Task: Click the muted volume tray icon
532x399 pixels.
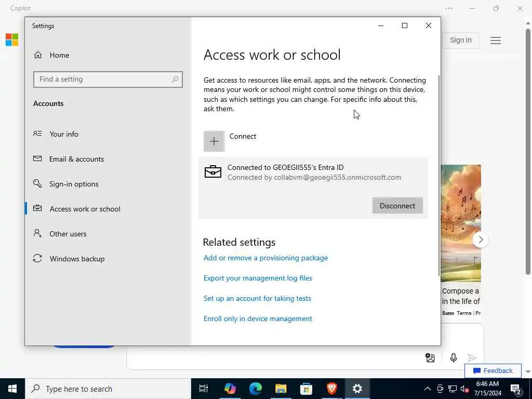Action: [464, 389]
